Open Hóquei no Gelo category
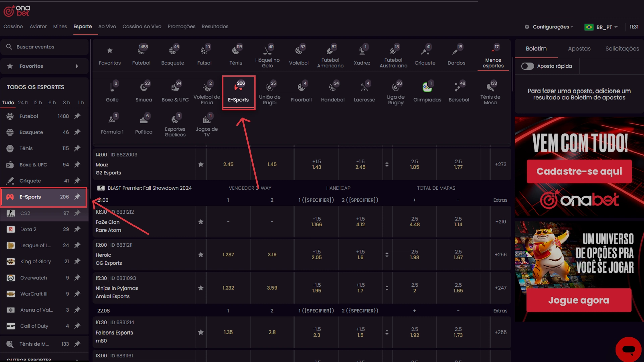 (x=267, y=55)
